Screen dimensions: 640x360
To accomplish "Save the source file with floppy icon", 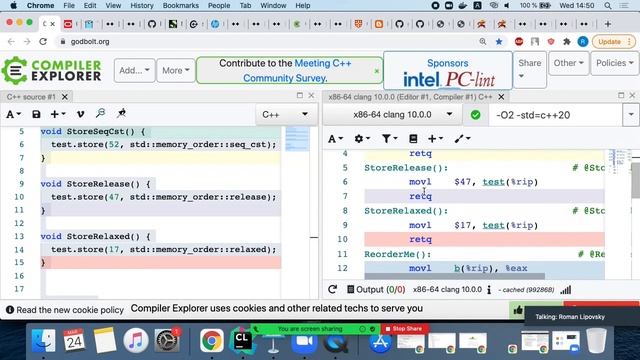I will (x=36, y=114).
